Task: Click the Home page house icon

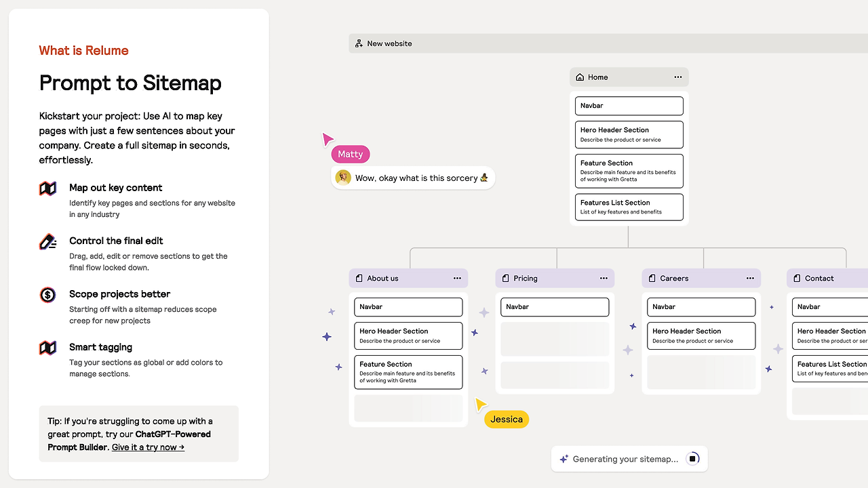Action: coord(580,77)
